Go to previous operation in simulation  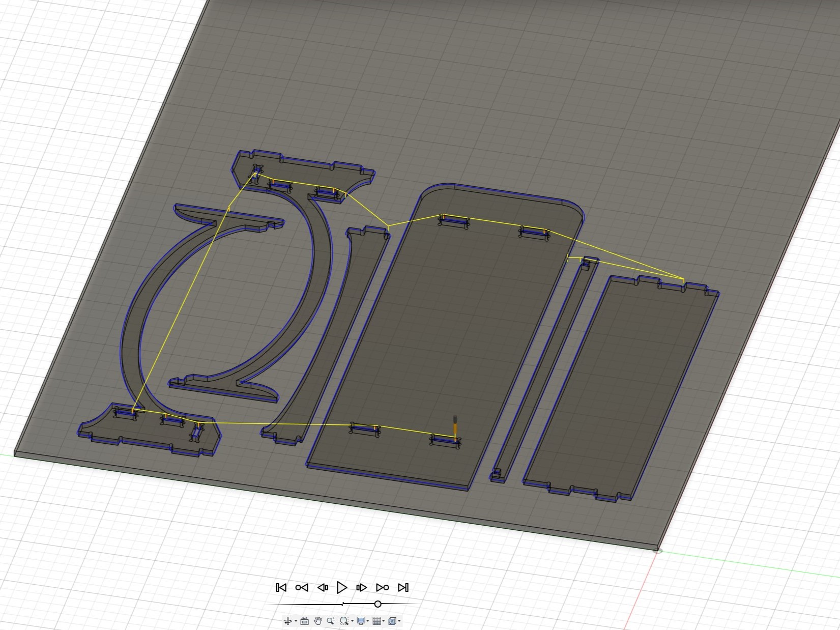[x=302, y=587]
